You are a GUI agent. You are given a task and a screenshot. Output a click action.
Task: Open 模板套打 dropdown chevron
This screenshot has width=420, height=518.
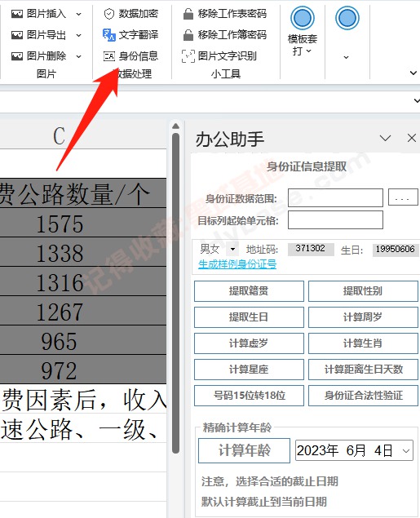click(x=309, y=51)
